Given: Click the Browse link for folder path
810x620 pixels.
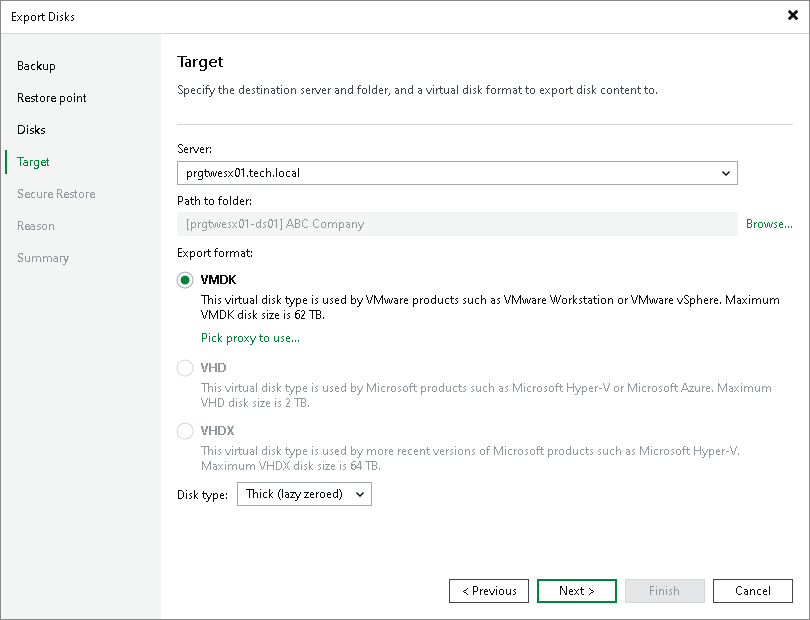Looking at the screenshot, I should pos(769,224).
